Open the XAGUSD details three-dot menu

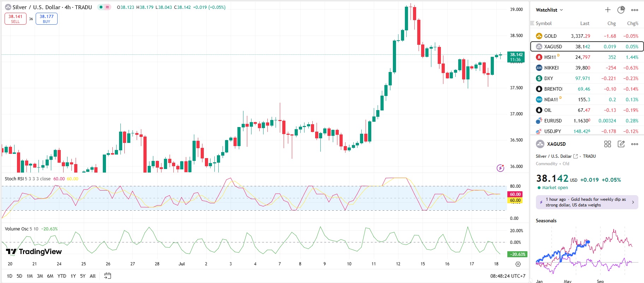pyautogui.click(x=634, y=144)
